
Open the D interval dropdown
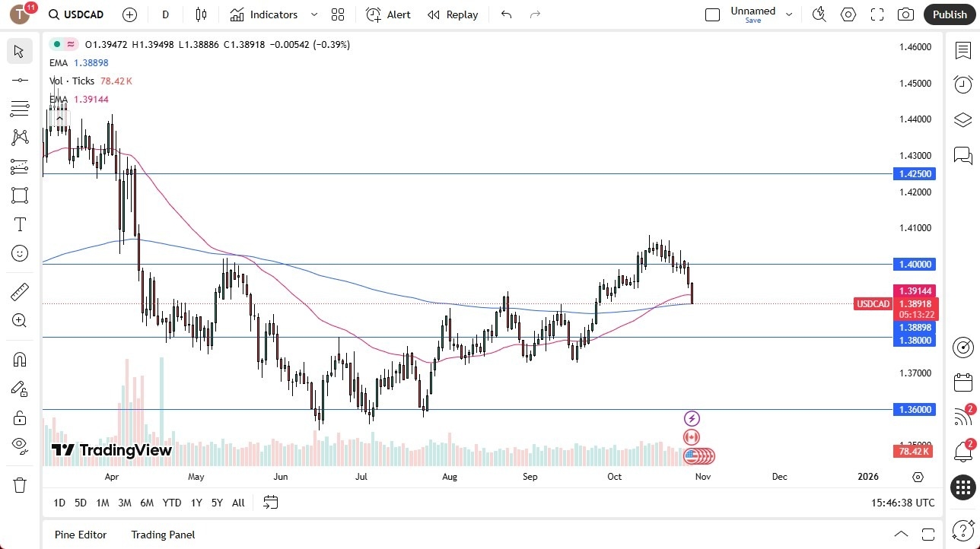[x=164, y=14]
